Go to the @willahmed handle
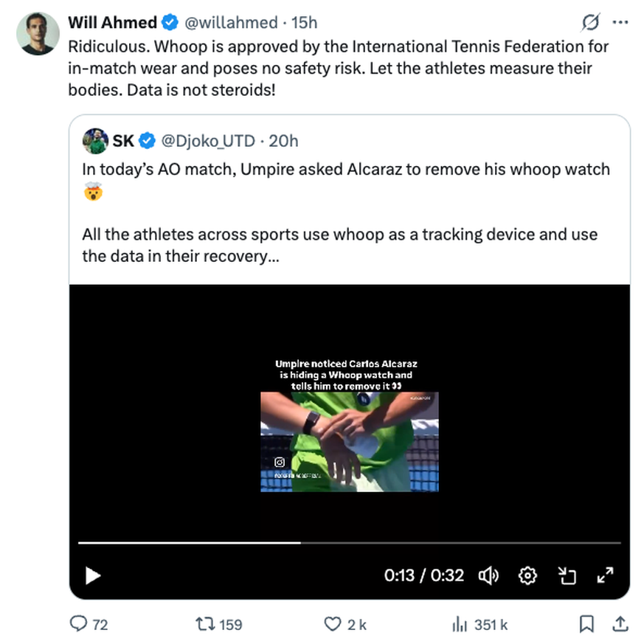The image size is (644, 644). click(x=230, y=23)
